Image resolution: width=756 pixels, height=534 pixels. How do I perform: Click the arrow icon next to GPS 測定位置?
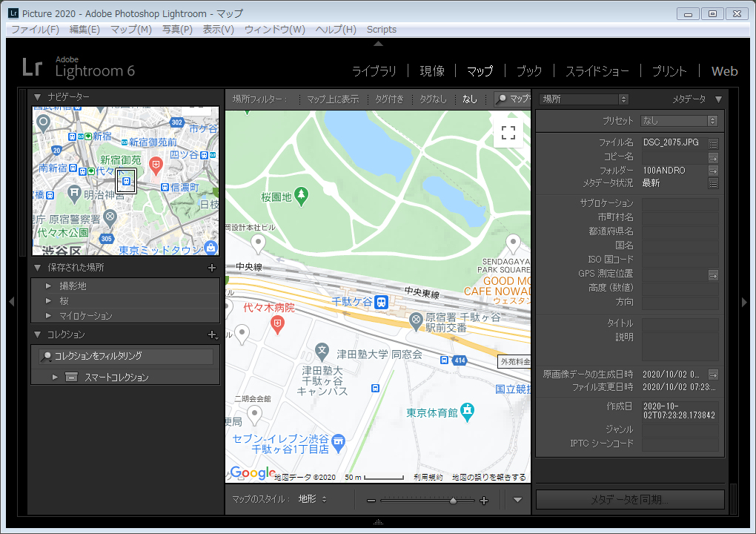[713, 274]
